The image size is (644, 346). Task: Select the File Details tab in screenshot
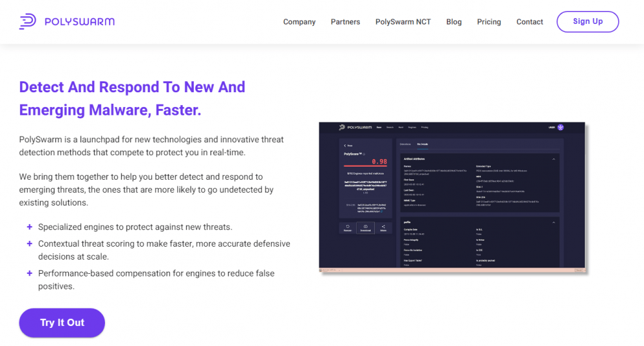[x=422, y=144]
